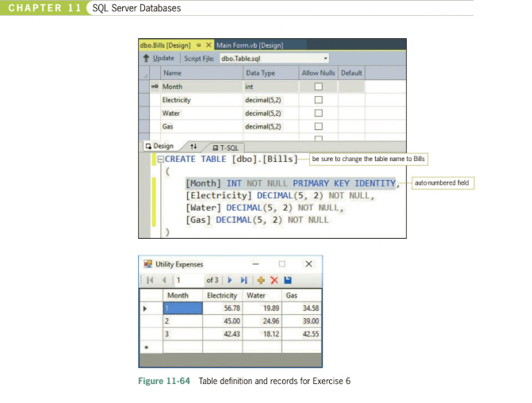Select the Gas cell 39.00
Image resolution: width=532 pixels, height=403 pixels.
[301, 321]
